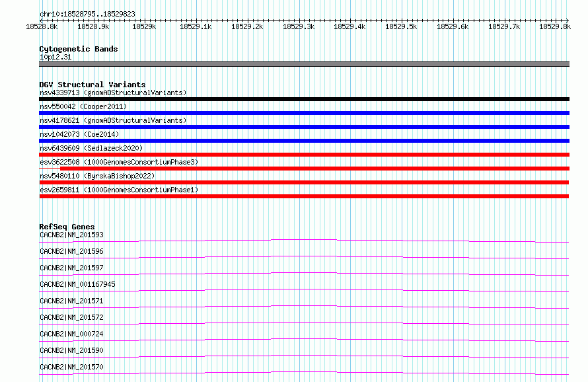
Task: Open variant nsv1042073 (Coe2014) label
Action: click(79, 134)
